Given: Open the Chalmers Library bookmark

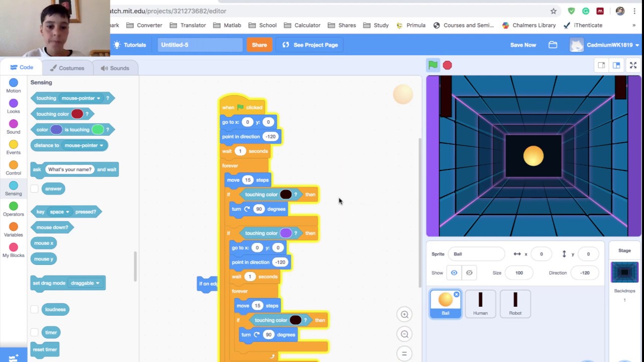Looking at the screenshot, I should (529, 25).
